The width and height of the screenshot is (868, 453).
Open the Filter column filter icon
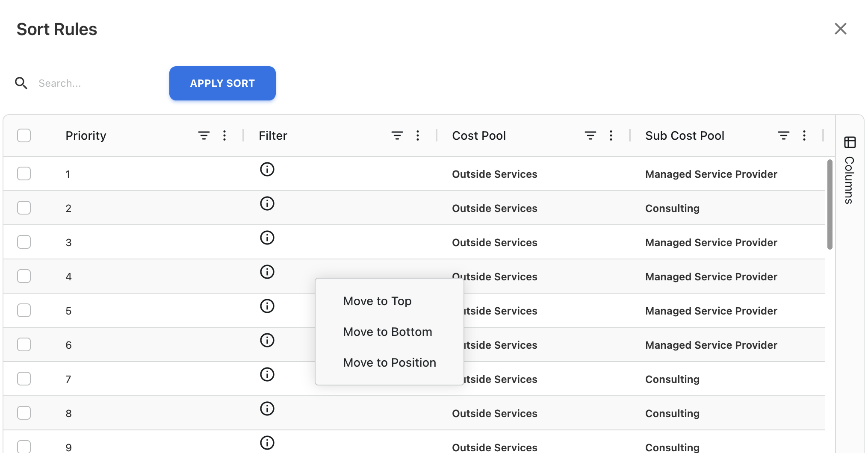point(397,135)
